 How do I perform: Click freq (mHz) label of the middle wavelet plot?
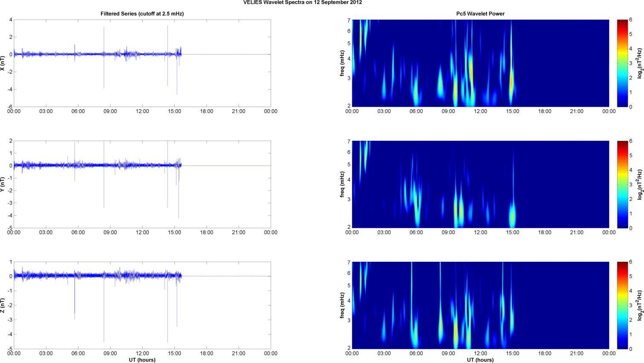(x=342, y=184)
